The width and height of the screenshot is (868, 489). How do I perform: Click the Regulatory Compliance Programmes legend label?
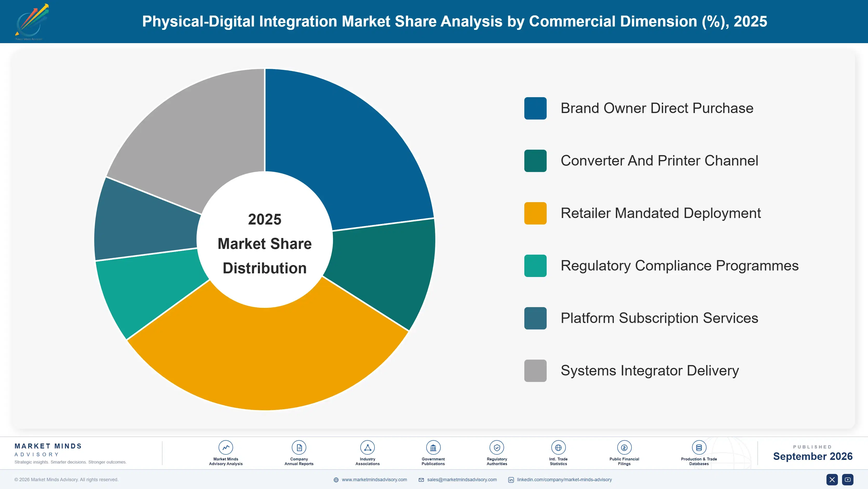coord(679,266)
